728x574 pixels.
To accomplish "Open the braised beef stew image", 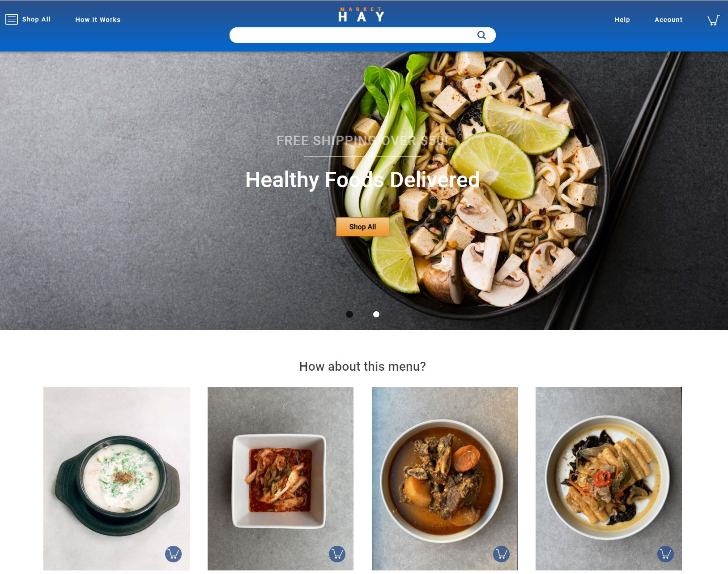I will (445, 479).
